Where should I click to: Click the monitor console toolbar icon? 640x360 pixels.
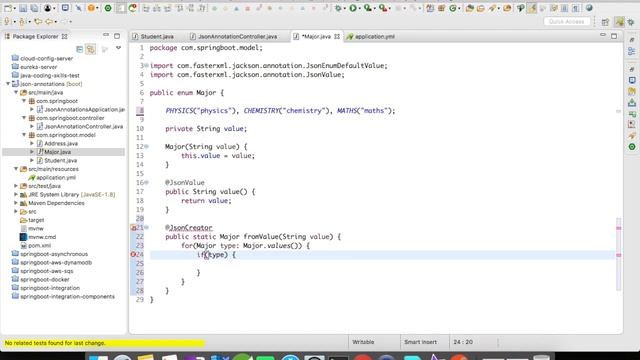[65, 8]
